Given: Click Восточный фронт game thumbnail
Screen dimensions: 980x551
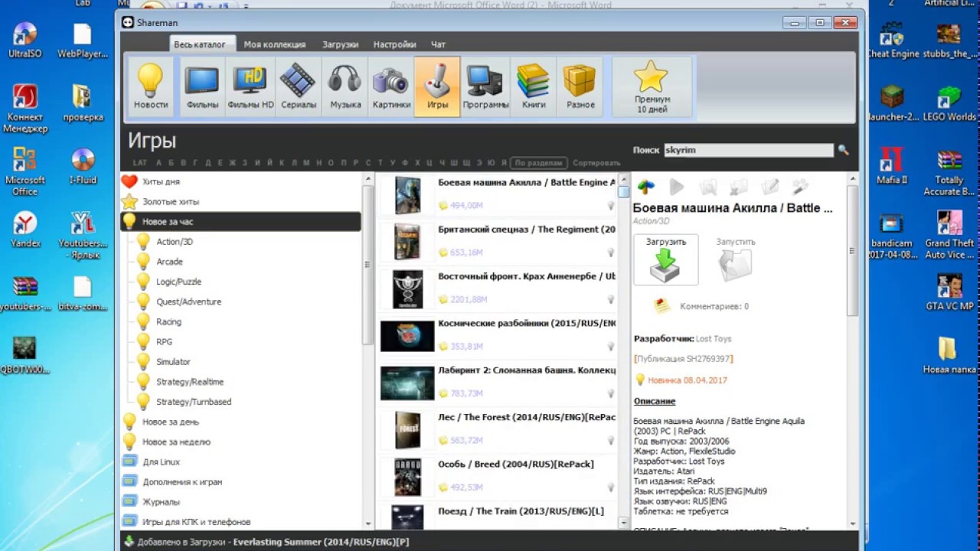Looking at the screenshot, I should tap(407, 289).
